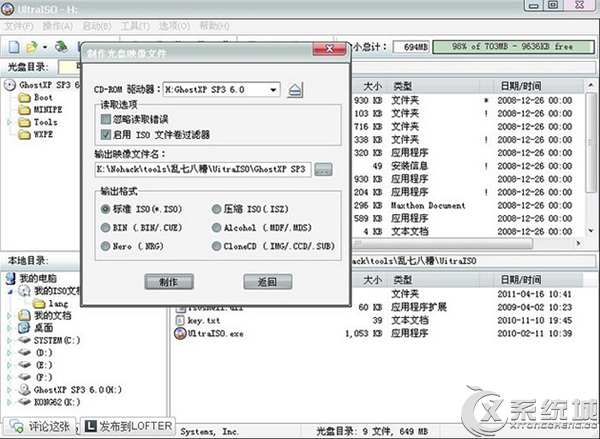This screenshot has width=600, height=439.
Task: Open the CD-ROM drive dropdown M:GhostXP SP3 6.0
Action: [222, 90]
